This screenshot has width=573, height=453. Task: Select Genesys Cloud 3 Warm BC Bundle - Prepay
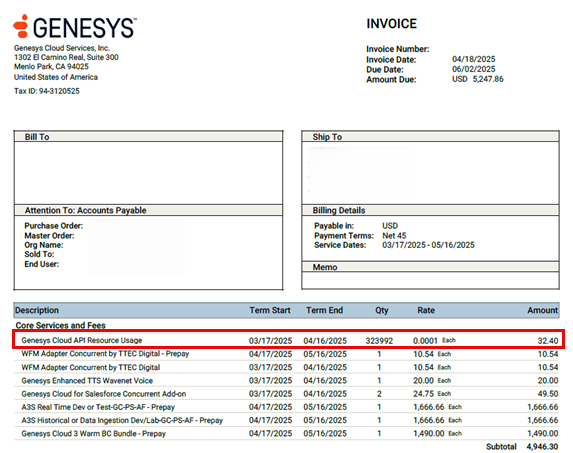94,434
